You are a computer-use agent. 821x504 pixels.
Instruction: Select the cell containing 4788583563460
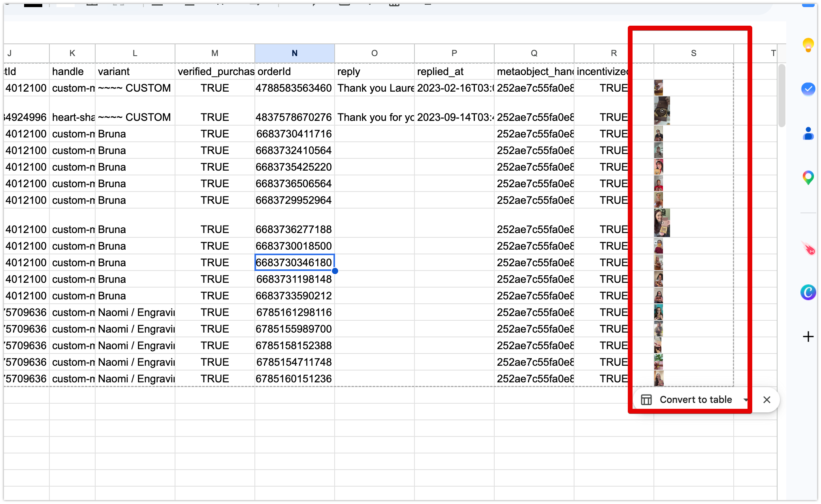[294, 88]
